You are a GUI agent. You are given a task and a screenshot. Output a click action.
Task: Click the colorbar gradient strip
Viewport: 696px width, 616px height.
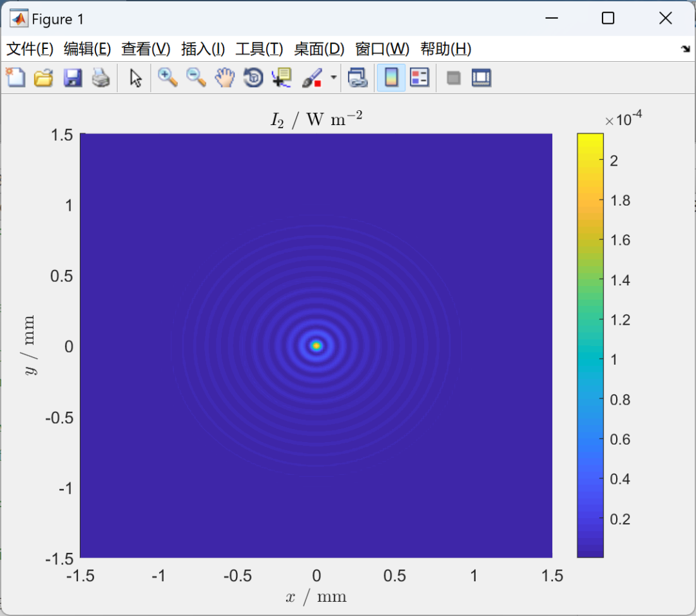point(590,345)
